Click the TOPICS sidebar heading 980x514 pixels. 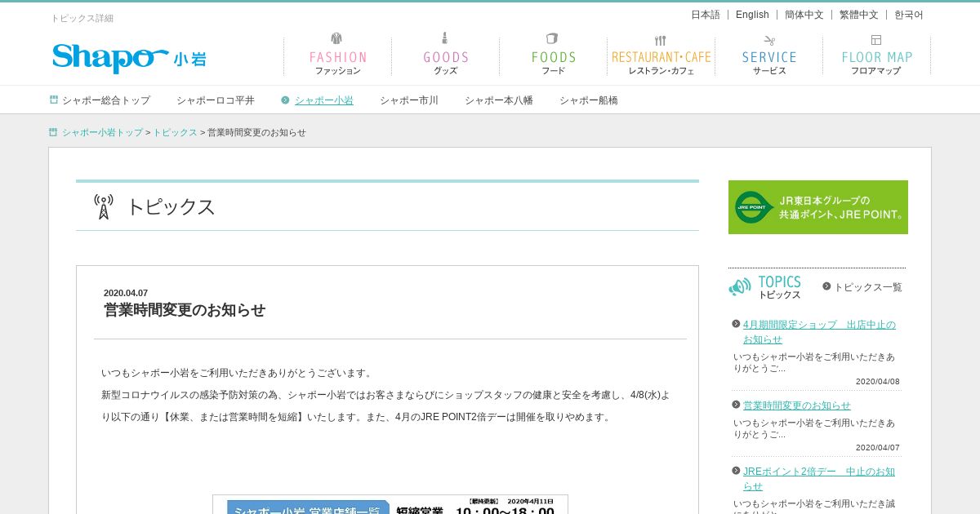780,287
